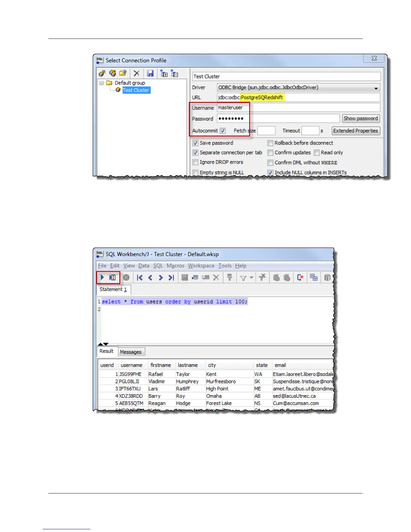Switch to the Statement 1 tab
The image size is (411, 532).
tap(113, 290)
